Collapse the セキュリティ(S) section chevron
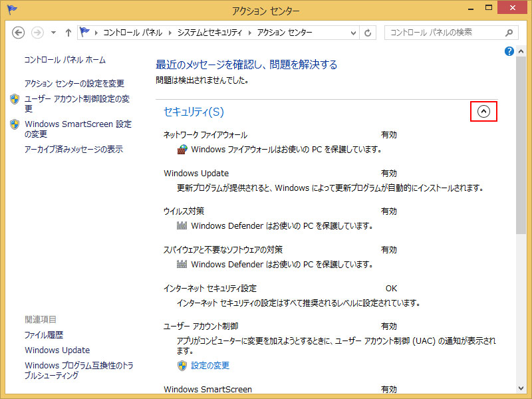 (x=483, y=111)
